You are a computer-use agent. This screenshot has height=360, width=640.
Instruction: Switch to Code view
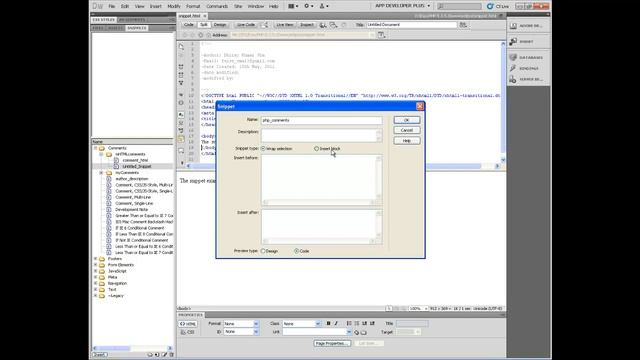click(x=189, y=25)
